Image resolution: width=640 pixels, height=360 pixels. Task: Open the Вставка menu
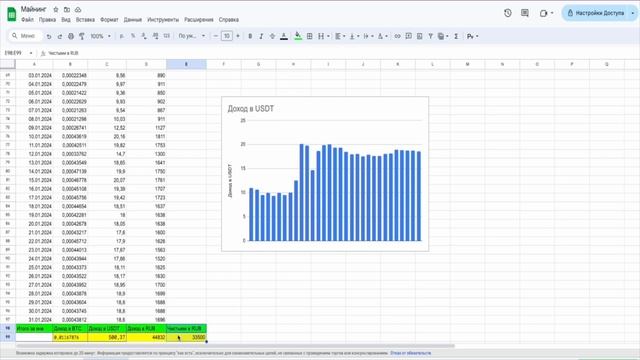85,20
